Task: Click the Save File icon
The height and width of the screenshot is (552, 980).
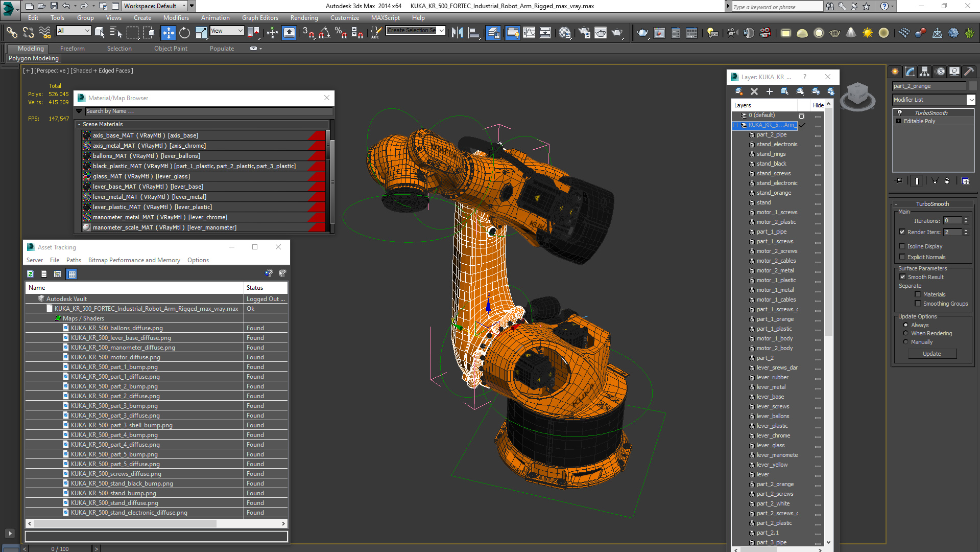Action: pos(54,6)
